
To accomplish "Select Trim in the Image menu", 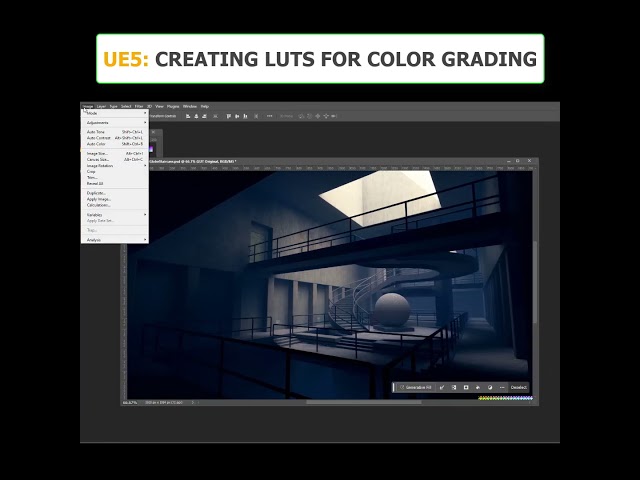I will 115,178.
